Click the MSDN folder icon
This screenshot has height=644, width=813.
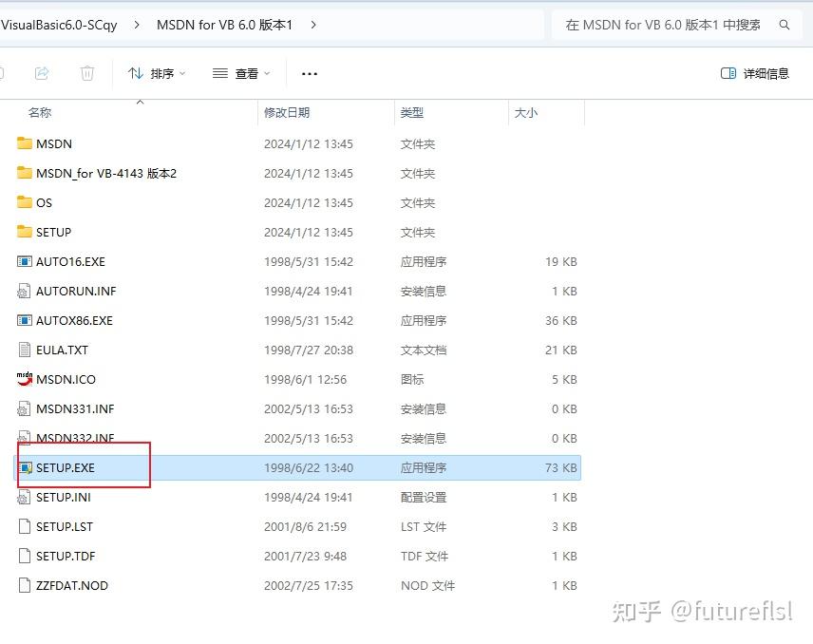(25, 143)
